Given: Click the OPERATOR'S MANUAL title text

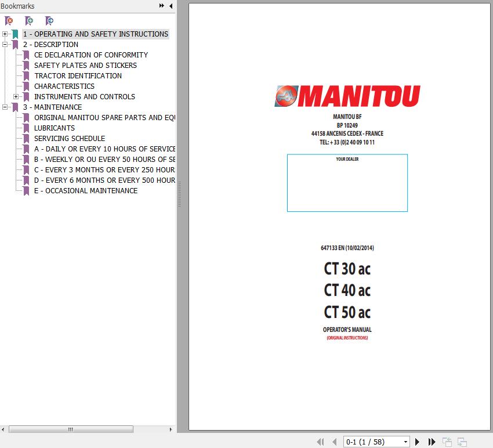Looking at the screenshot, I should click(x=347, y=330).
